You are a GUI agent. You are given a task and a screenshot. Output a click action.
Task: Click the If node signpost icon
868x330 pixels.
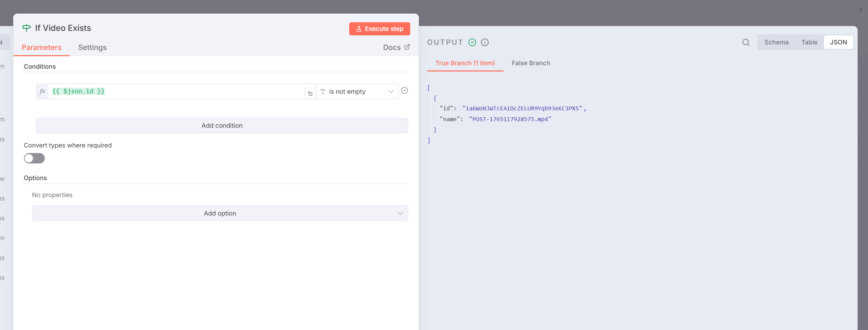pos(26,28)
